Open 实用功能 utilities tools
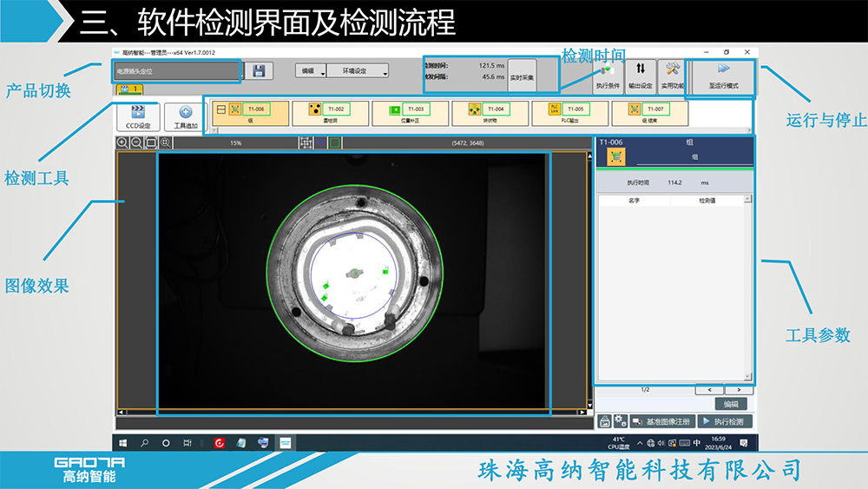The width and height of the screenshot is (868, 489). click(x=672, y=76)
